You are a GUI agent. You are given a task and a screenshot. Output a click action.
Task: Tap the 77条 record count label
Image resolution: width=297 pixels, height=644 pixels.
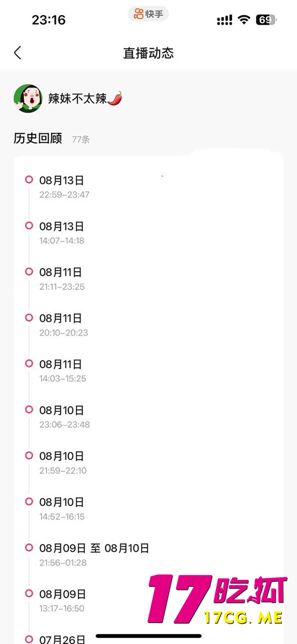(x=81, y=139)
